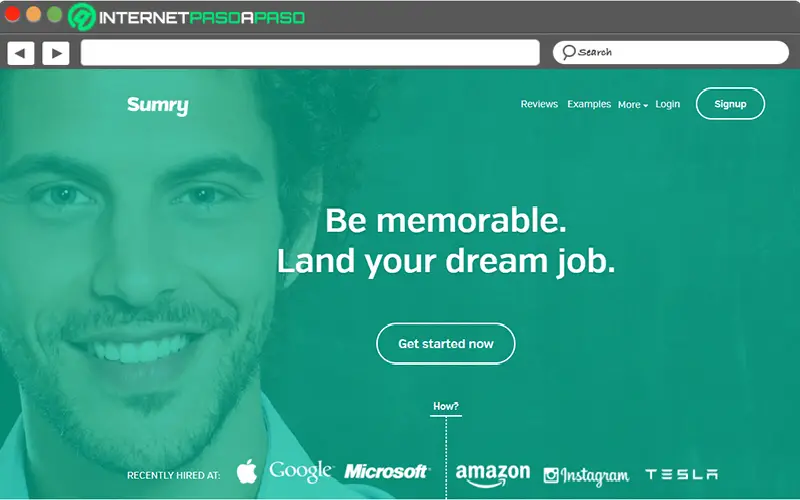Click the InternetPasoAPaso logo icon
The width and height of the screenshot is (800, 500).
tap(82, 17)
